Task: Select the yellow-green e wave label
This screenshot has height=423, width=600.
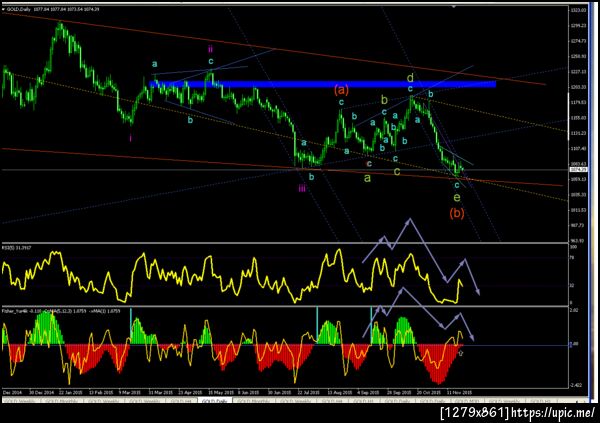Action: click(457, 198)
